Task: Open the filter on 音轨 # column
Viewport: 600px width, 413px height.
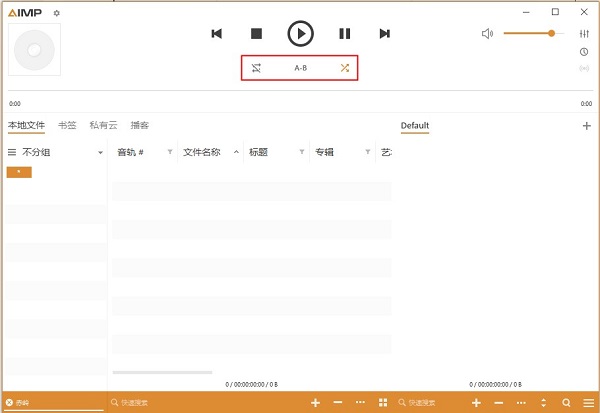Action: coord(170,152)
